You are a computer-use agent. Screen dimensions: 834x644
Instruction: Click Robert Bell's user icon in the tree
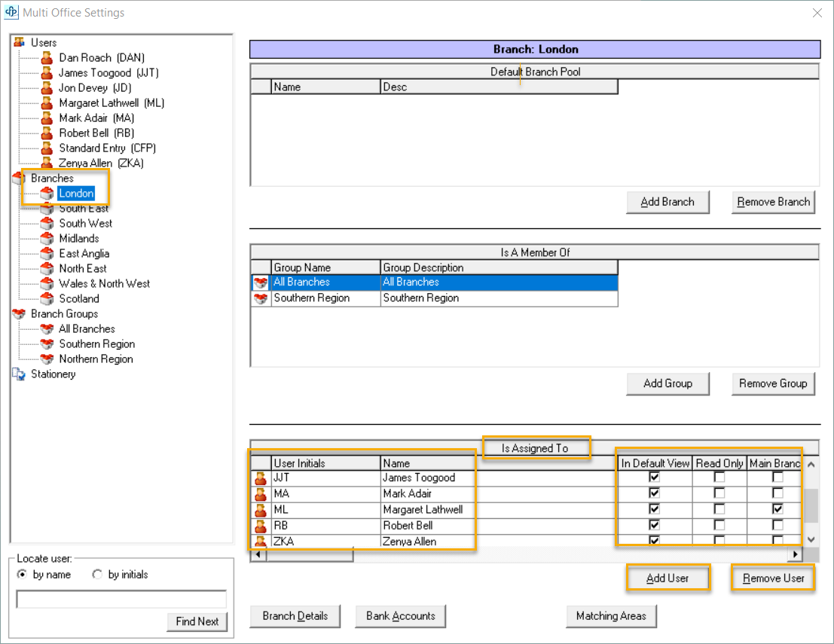(x=47, y=133)
